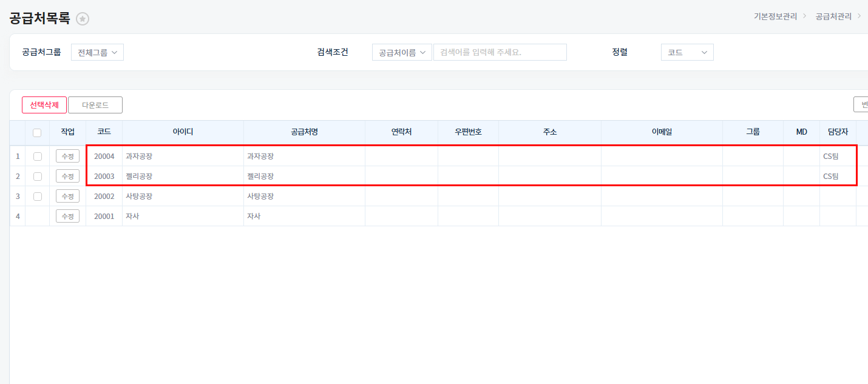Open the 전체그룹 supplier group dropdown
Screen dimensions: 868x384
coord(97,52)
